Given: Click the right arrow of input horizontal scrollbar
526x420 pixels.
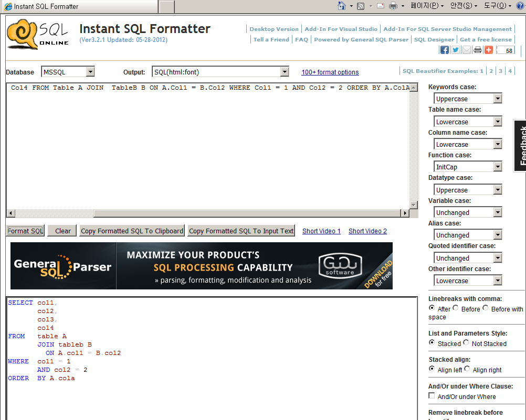Looking at the screenshot, I should click(405, 213).
